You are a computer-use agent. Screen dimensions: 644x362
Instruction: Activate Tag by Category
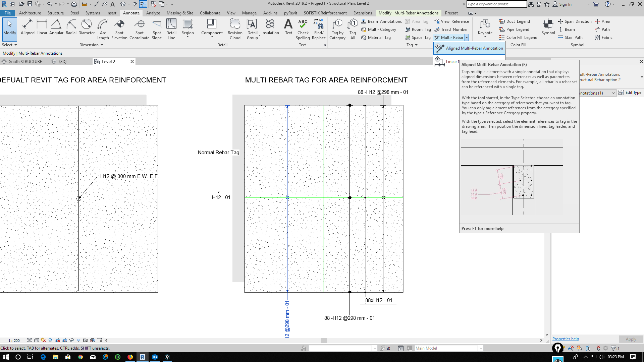[337, 29]
